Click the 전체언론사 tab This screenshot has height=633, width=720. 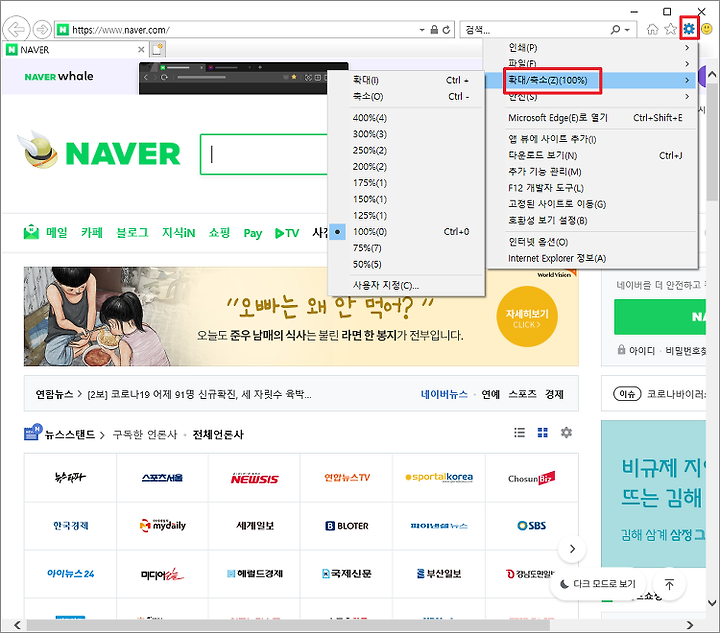[218, 434]
